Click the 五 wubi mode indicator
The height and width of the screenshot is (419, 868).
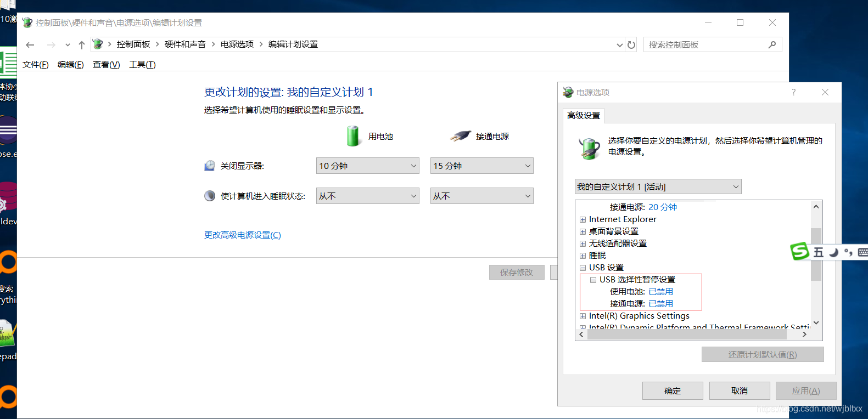[819, 252]
